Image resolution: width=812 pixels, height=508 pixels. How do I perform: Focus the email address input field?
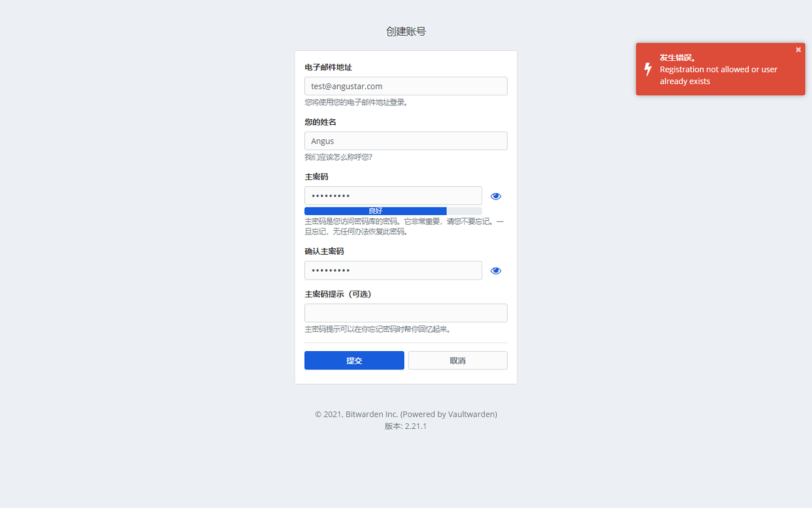pyautogui.click(x=405, y=86)
